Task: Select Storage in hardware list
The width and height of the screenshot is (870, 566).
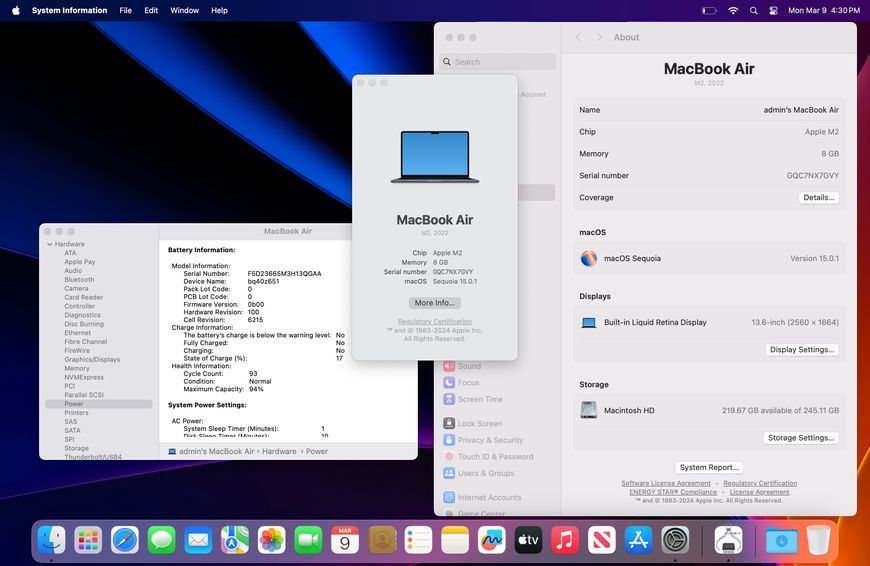Action: [x=77, y=448]
